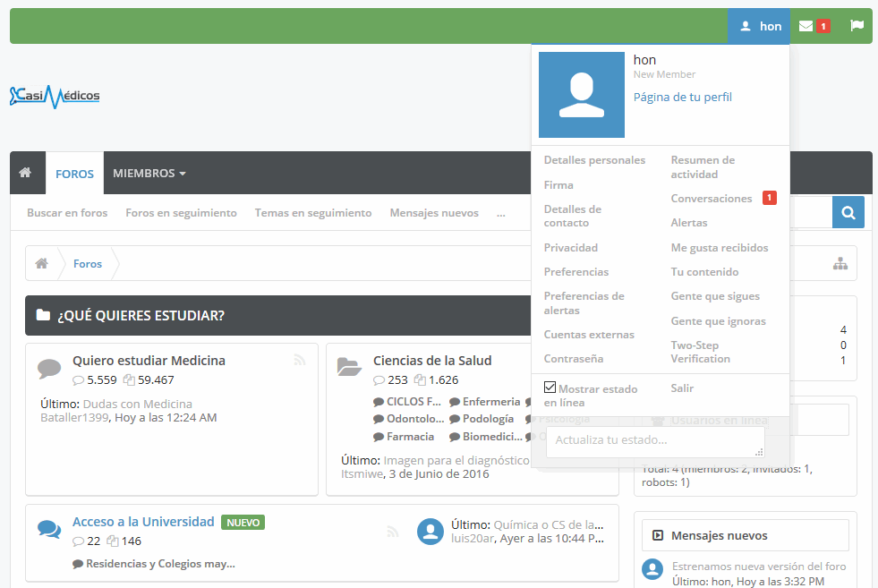
Task: Click luis20ar's avatar icon
Action: click(430, 532)
